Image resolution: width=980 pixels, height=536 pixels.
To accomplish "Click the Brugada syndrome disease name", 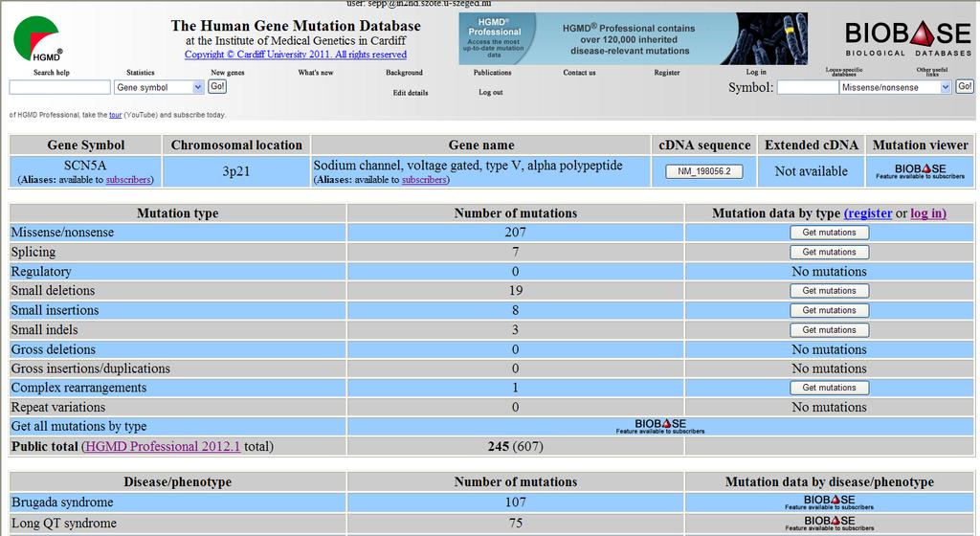I will coord(62,502).
